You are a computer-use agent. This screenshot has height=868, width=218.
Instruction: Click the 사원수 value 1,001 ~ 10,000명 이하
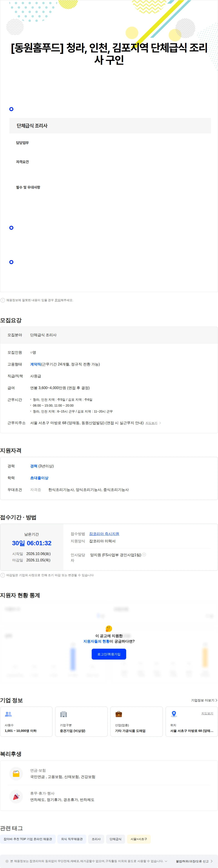(20, 731)
